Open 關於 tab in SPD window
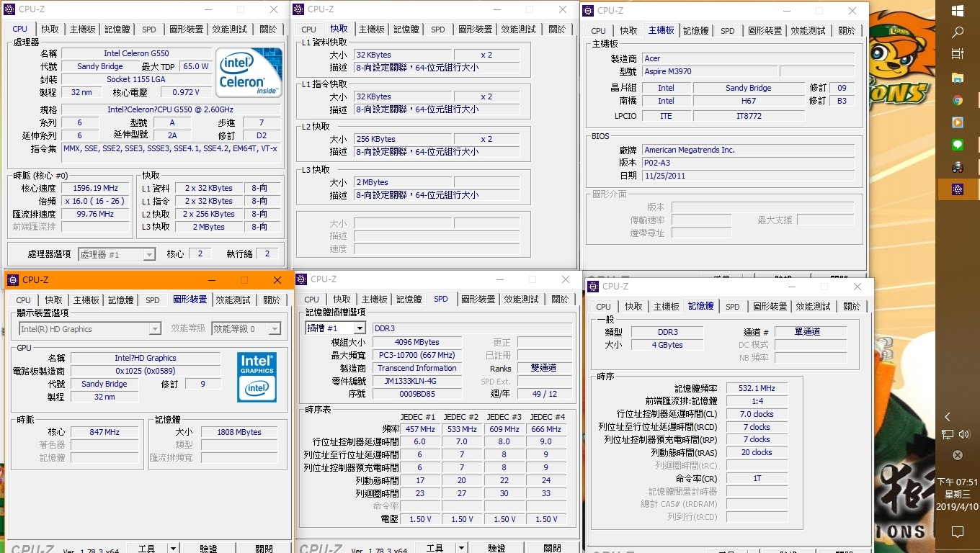The image size is (980, 553). pos(560,300)
